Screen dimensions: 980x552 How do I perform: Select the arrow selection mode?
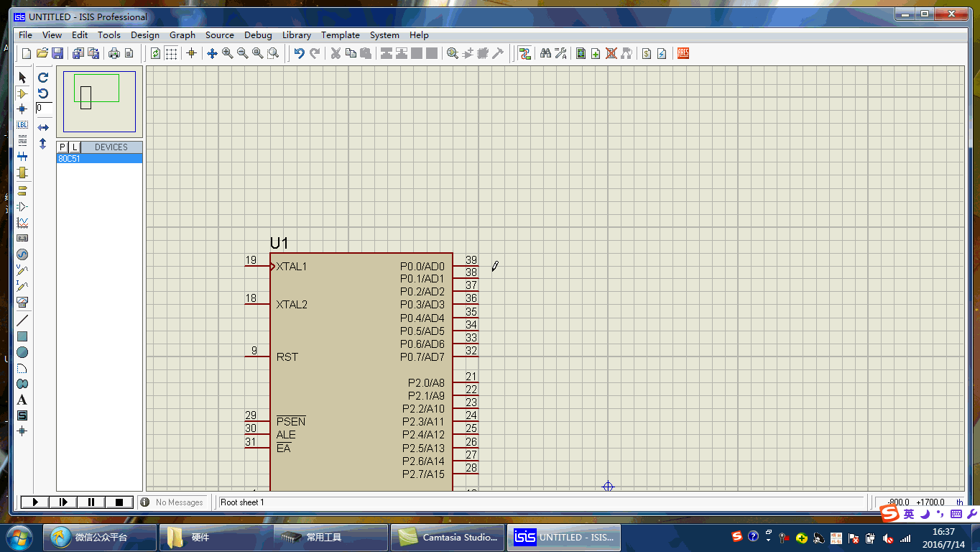[22, 78]
